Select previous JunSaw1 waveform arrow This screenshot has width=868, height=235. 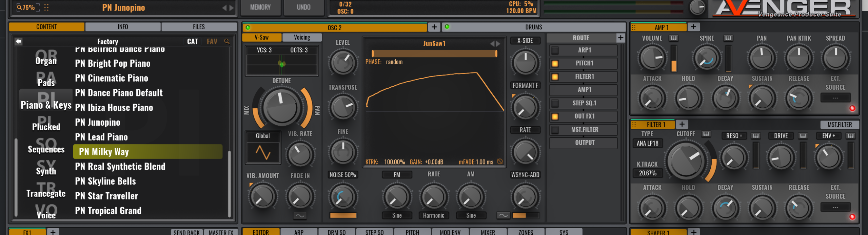coord(492,44)
